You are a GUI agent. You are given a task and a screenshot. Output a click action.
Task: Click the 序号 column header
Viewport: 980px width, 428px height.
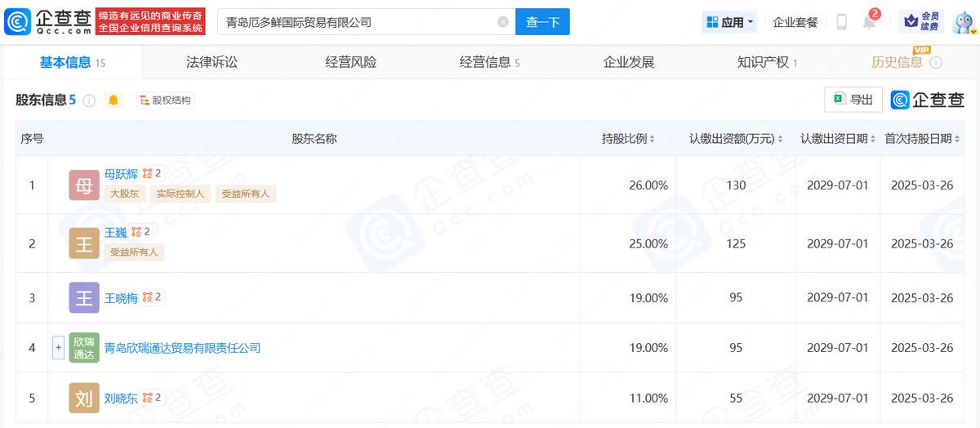click(32, 139)
